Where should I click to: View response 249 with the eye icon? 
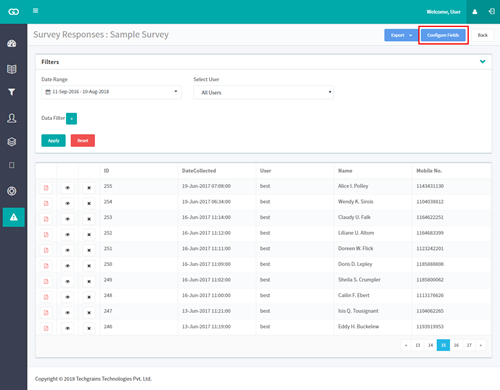(67, 281)
